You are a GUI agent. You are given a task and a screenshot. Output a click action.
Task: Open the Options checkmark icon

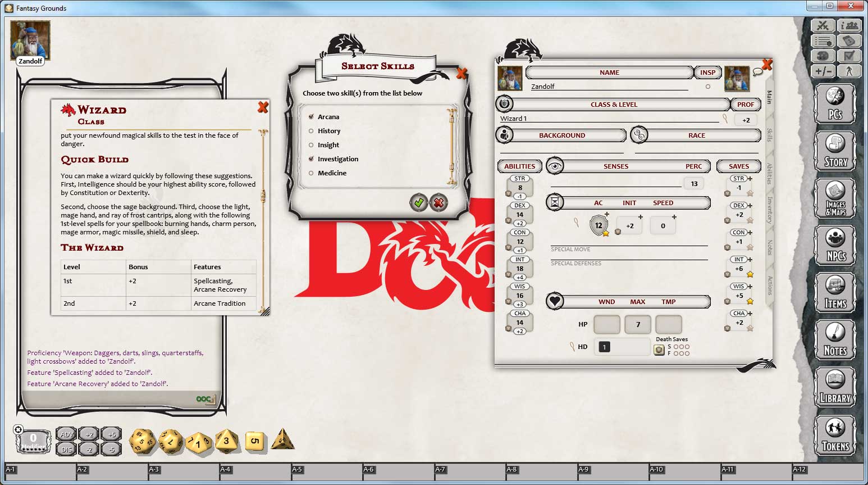[850, 56]
